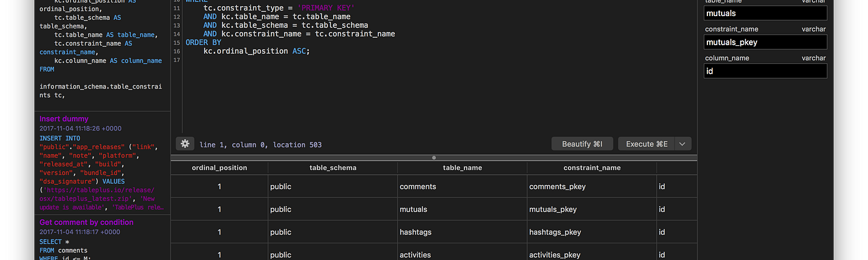
Task: Select the hashtags_pkey cell in results
Action: tap(555, 232)
